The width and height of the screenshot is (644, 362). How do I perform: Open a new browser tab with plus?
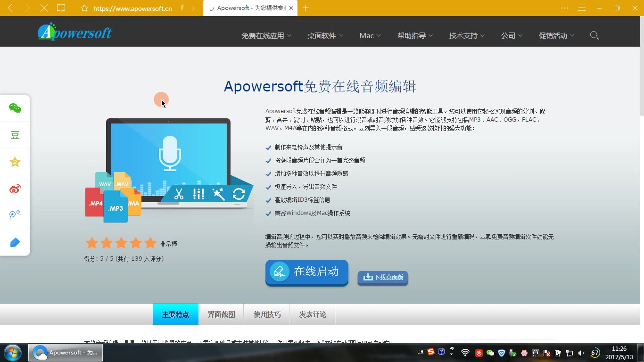coord(306,8)
